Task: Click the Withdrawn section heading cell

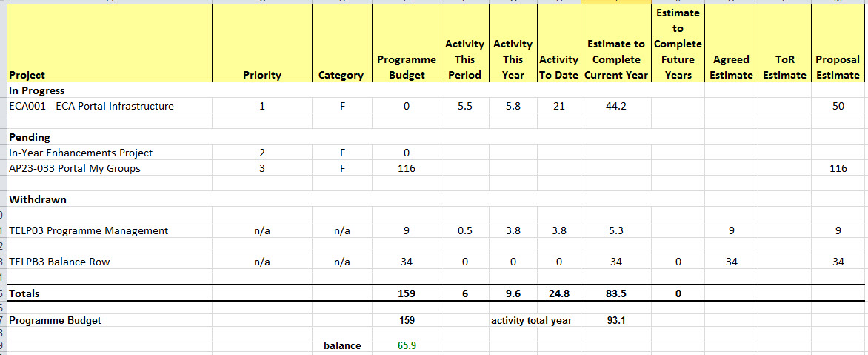Action: pyautogui.click(x=38, y=199)
